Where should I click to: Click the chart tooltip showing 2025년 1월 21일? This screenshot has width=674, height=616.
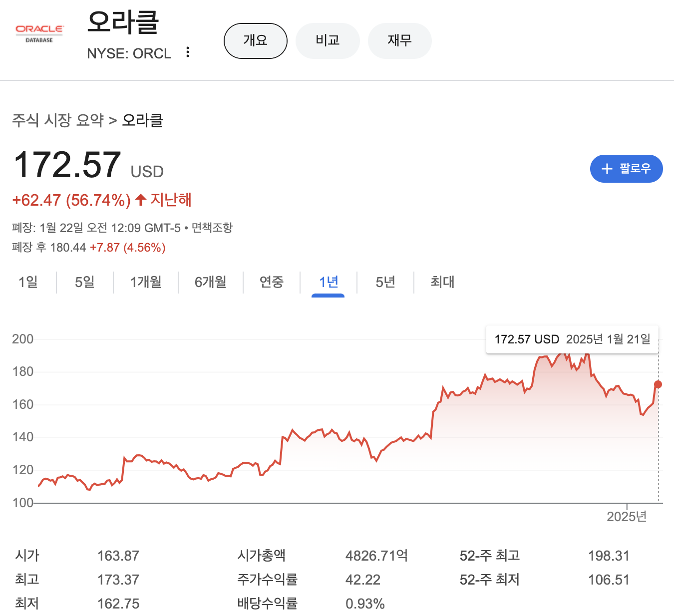point(572,339)
